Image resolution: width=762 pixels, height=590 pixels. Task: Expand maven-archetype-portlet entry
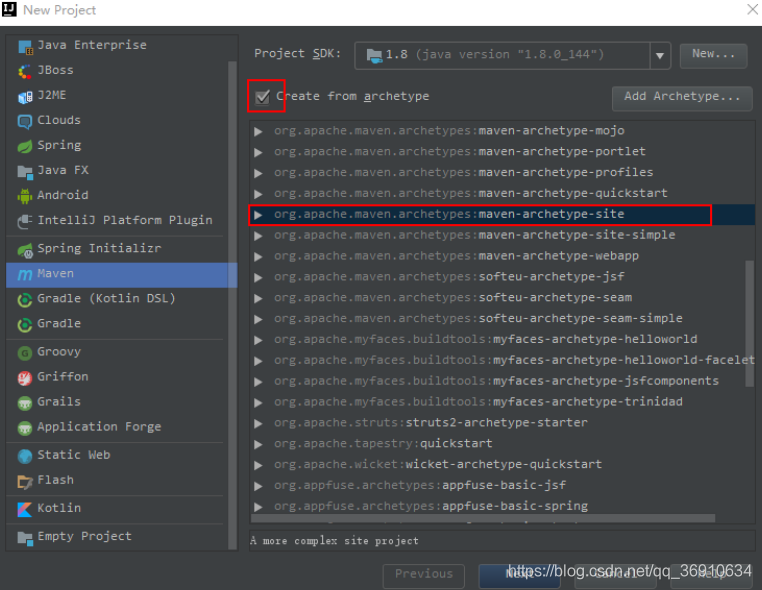[259, 152]
